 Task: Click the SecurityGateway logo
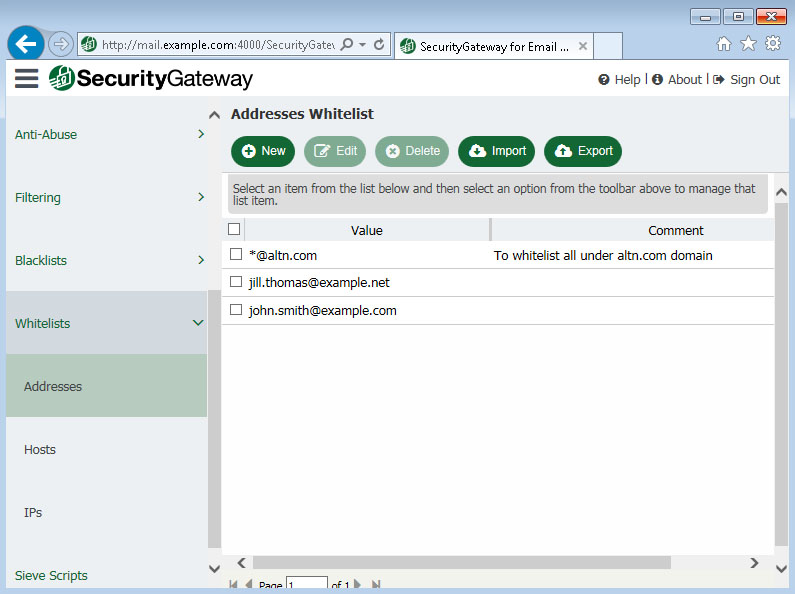[x=151, y=79]
